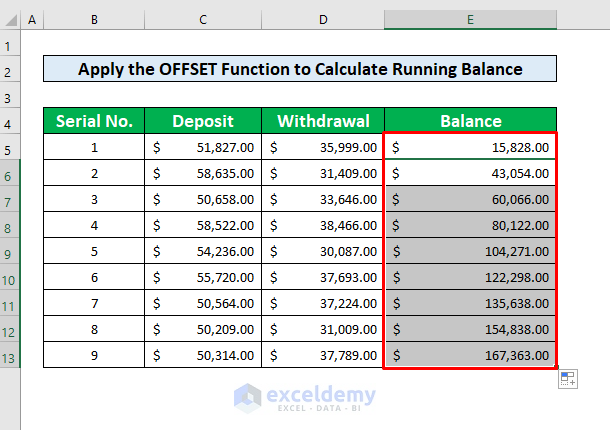Click the Deposit header cell
The width and height of the screenshot is (610, 430).
click(203, 121)
